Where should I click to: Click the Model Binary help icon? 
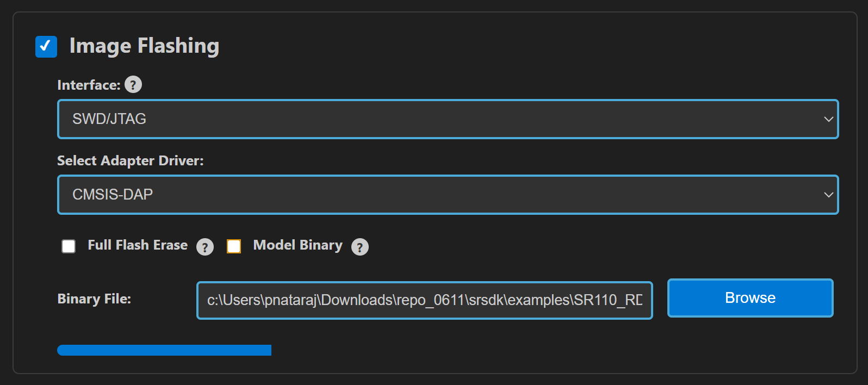click(x=359, y=247)
